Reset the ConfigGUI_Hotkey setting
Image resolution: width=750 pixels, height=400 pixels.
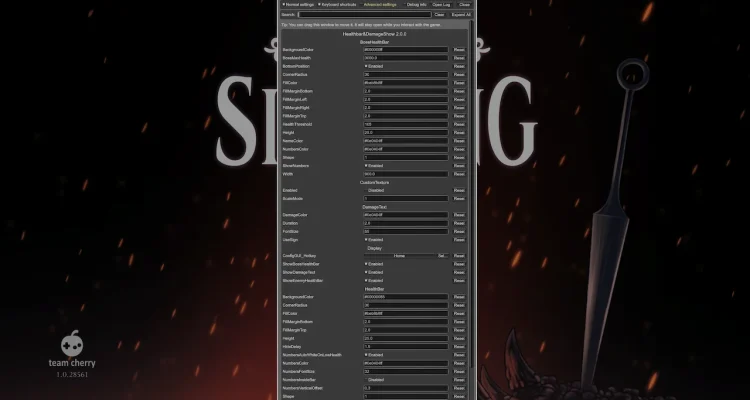click(x=459, y=256)
